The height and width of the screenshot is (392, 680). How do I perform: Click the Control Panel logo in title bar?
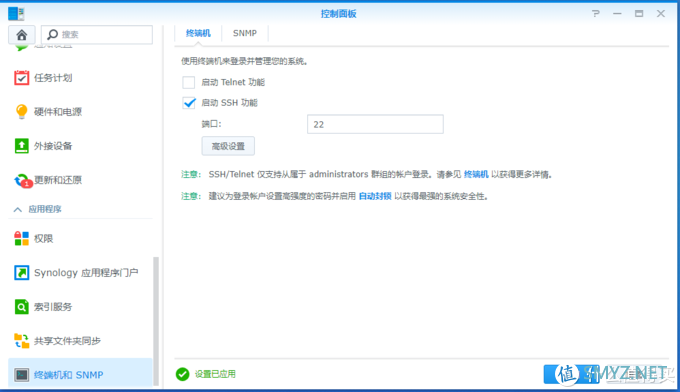[16, 13]
